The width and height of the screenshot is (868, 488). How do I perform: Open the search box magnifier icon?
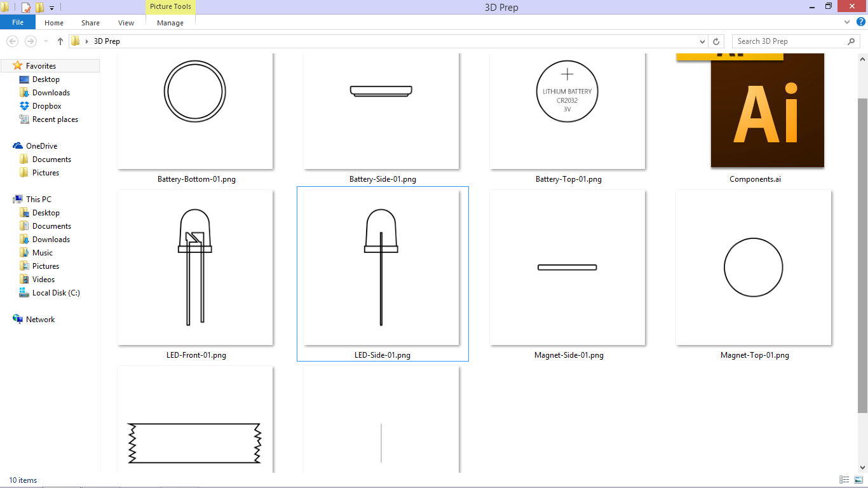[x=851, y=41]
